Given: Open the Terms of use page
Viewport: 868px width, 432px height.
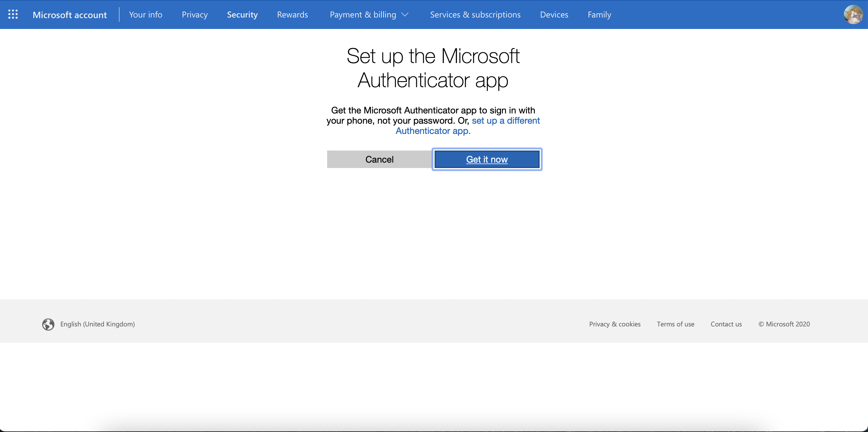Looking at the screenshot, I should tap(676, 324).
